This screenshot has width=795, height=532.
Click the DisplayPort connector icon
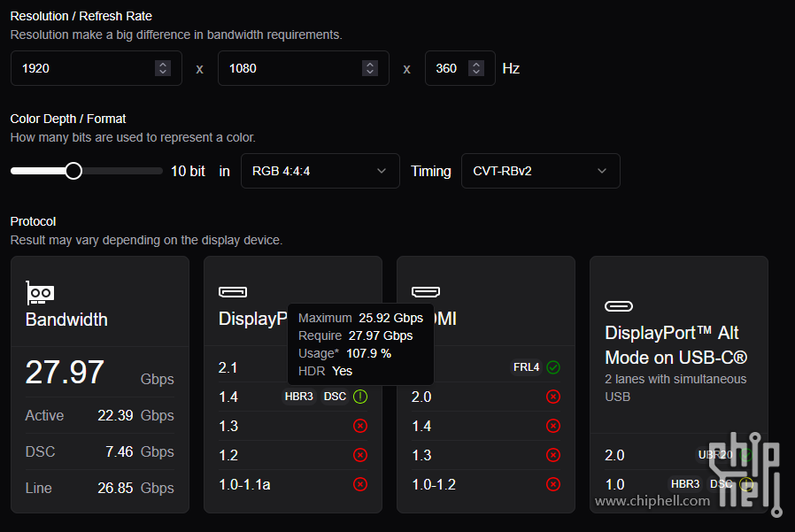point(233,291)
